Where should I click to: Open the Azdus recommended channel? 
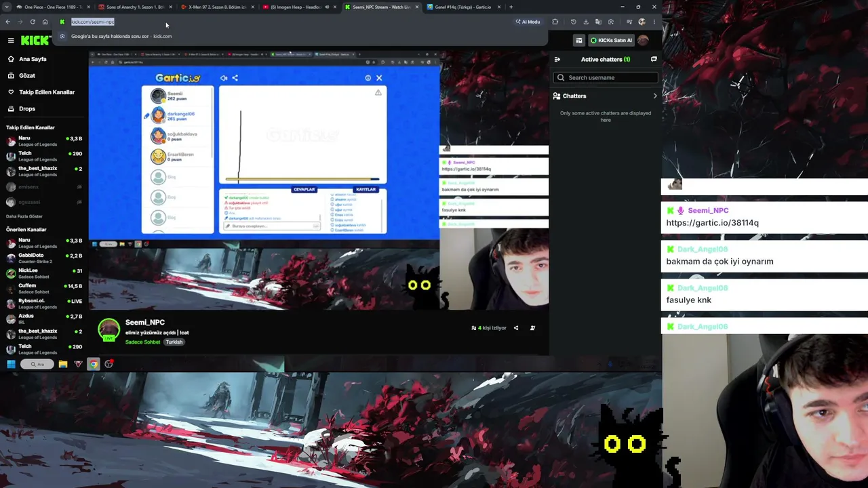pos(43,319)
